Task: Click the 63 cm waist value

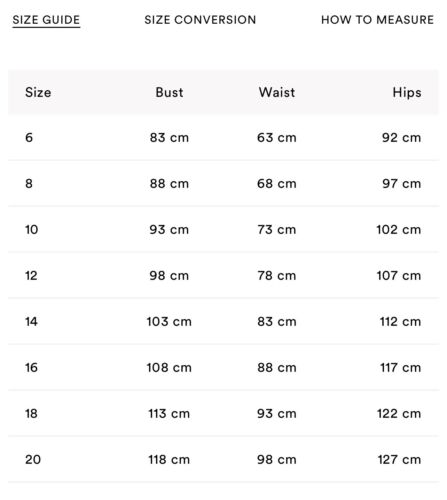Action: click(x=277, y=137)
